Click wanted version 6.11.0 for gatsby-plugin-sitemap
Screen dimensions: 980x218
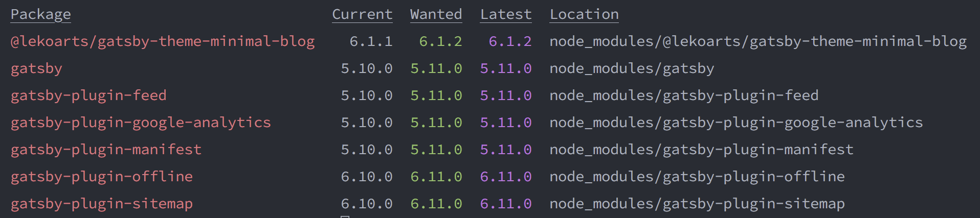tap(436, 204)
